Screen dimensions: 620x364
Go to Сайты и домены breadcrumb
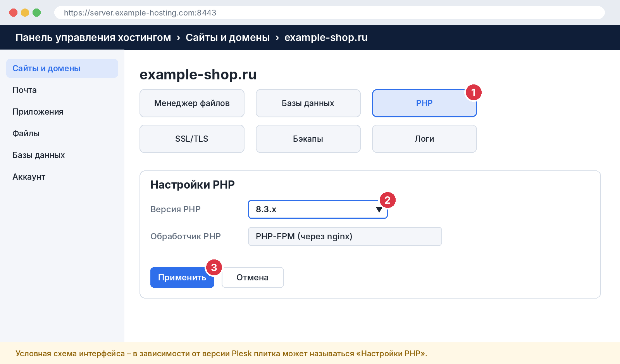[x=227, y=38]
